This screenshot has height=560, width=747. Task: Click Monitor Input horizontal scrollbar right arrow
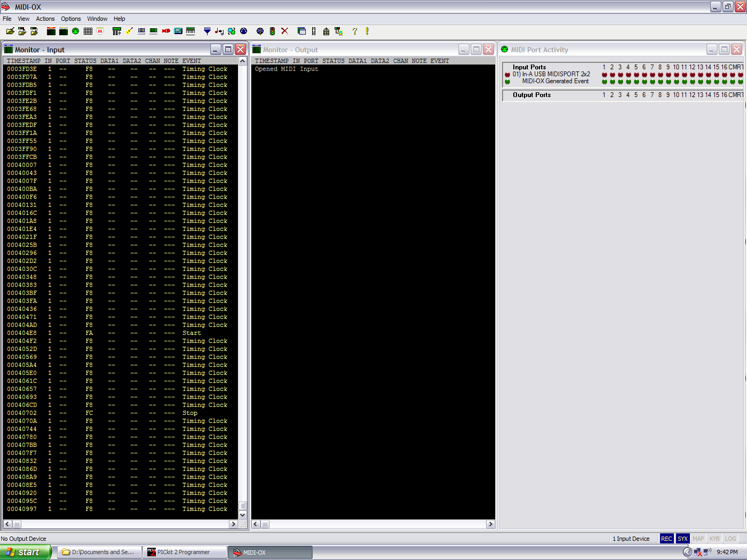coord(233,524)
